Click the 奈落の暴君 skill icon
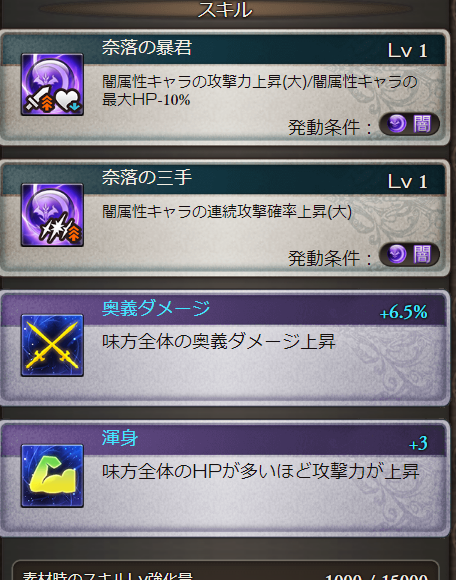 (52, 85)
